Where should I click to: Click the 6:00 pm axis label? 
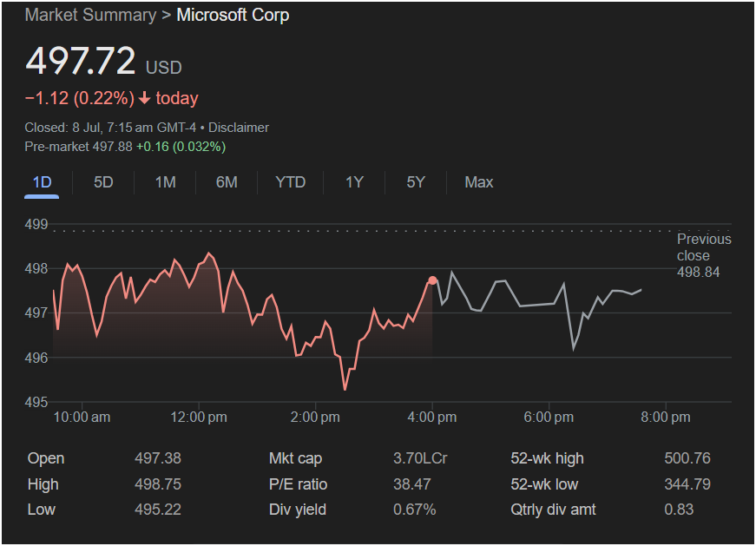click(549, 418)
